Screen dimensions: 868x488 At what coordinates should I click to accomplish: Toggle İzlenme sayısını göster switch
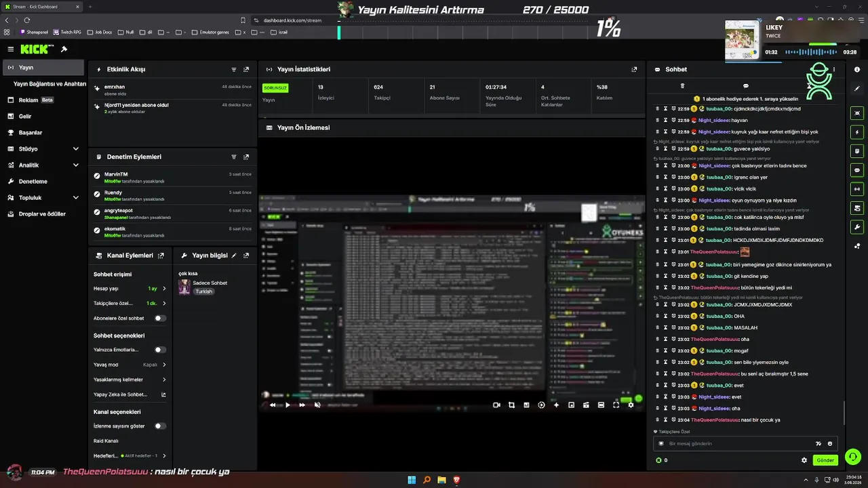pos(160,426)
